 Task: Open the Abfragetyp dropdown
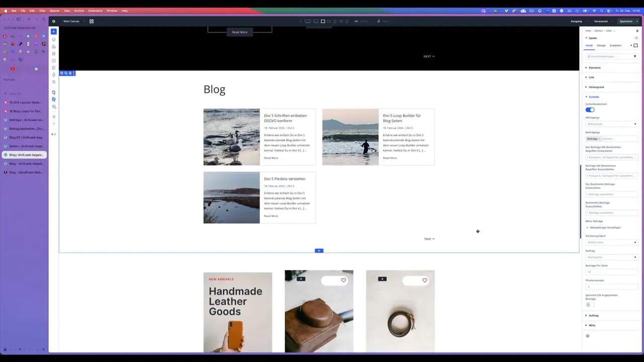[611, 124]
